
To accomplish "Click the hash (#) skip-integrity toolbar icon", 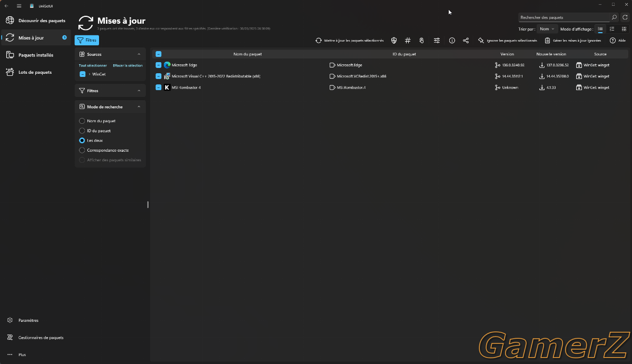I will coord(408,41).
